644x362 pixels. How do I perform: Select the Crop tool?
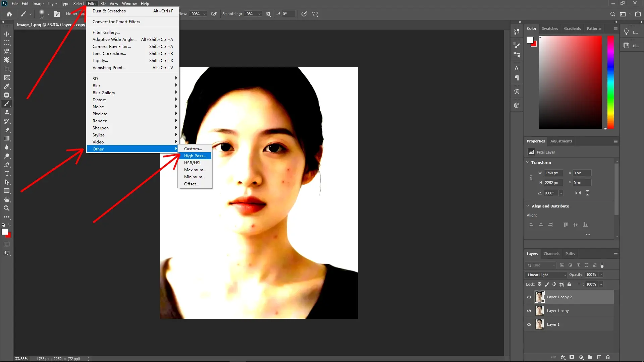tap(7, 69)
